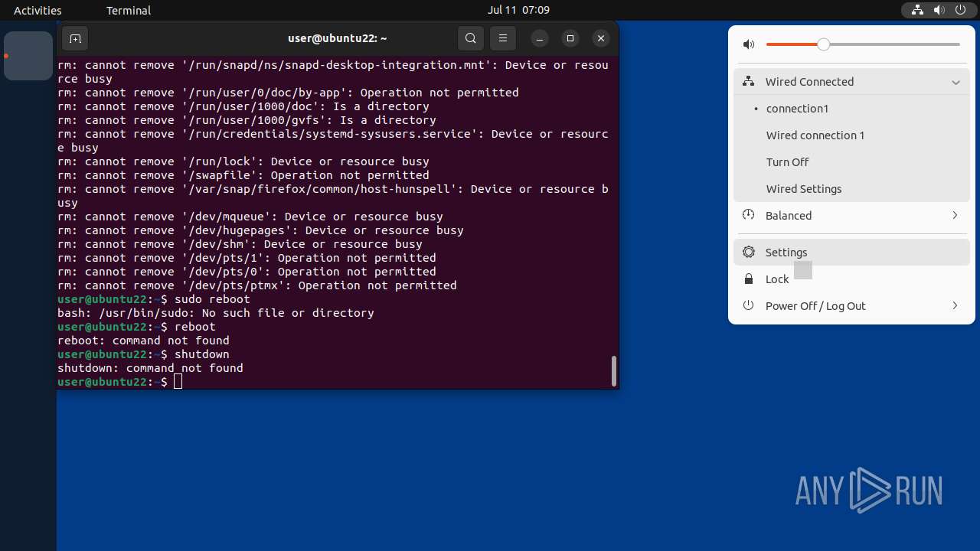The height and width of the screenshot is (551, 980).
Task: Click the power icon in the top bar
Action: (960, 10)
